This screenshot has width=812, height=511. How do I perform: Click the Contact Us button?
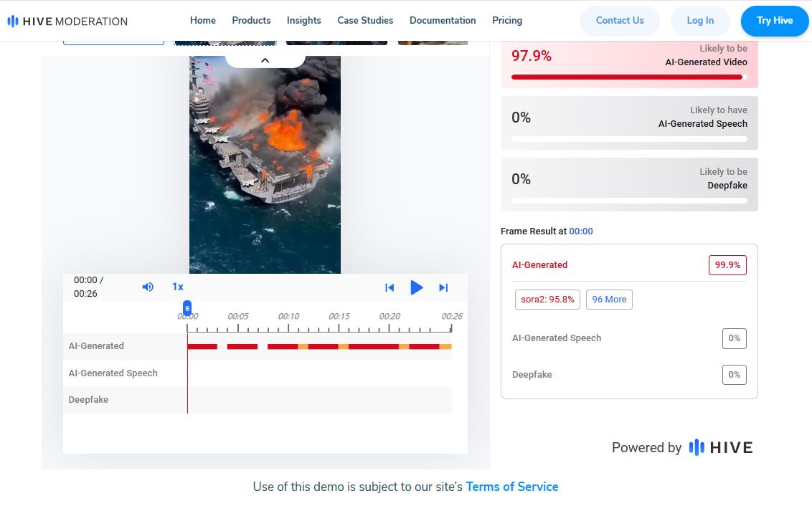620,21
